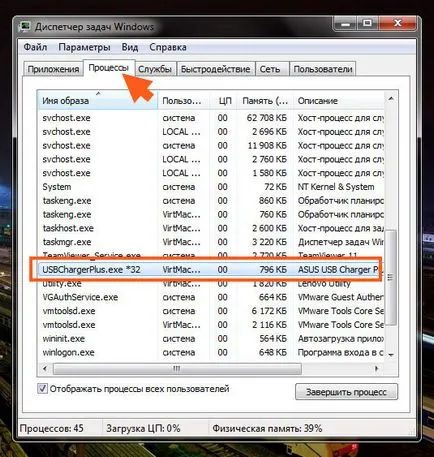This screenshot has height=457, width=434.
Task: Open the Быстродействие tab
Action: 216,69
